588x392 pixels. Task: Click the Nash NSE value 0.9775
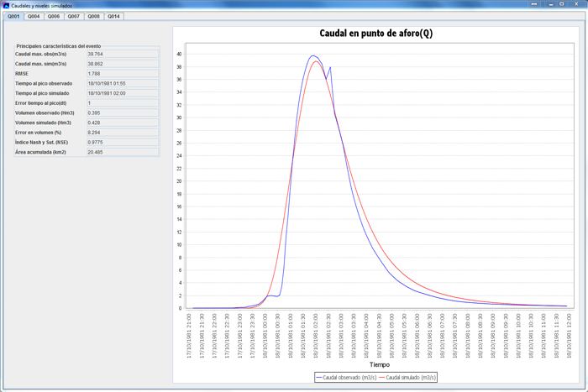coord(123,143)
